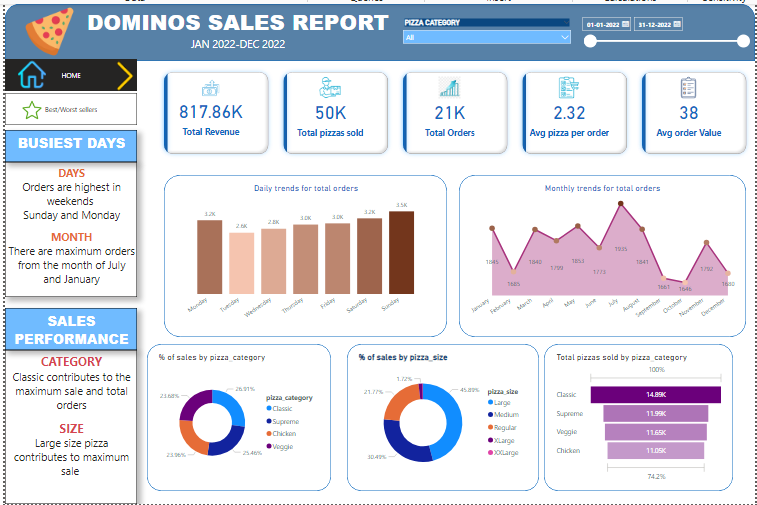The width and height of the screenshot is (757, 505).
Task: Click the green star Best/Worst sellers icon
Action: 32,108
